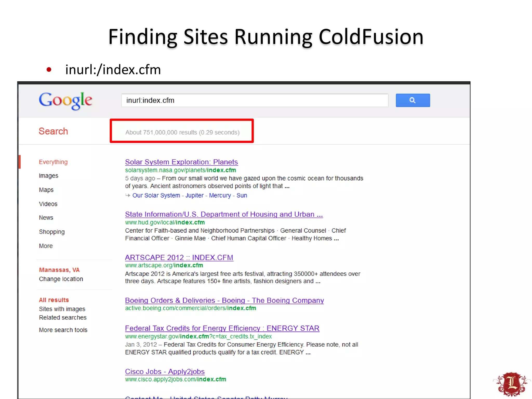The image size is (532, 399).
Task: Open the Mercury sublink
Action: pos(220,195)
